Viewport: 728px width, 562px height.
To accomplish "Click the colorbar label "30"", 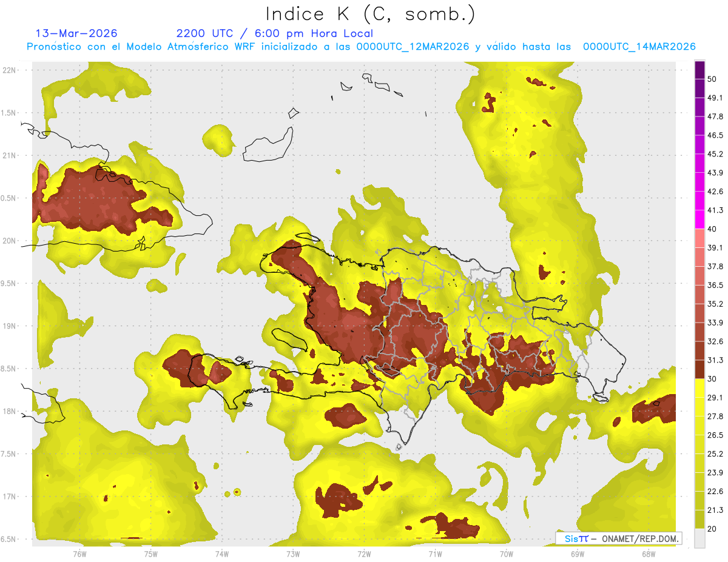I will pos(713,379).
